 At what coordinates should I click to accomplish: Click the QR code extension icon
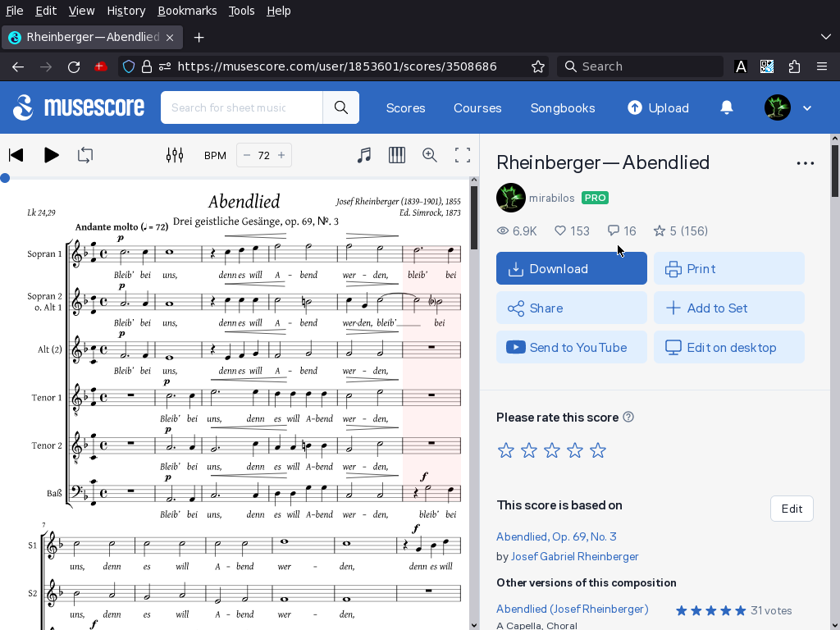(x=767, y=66)
